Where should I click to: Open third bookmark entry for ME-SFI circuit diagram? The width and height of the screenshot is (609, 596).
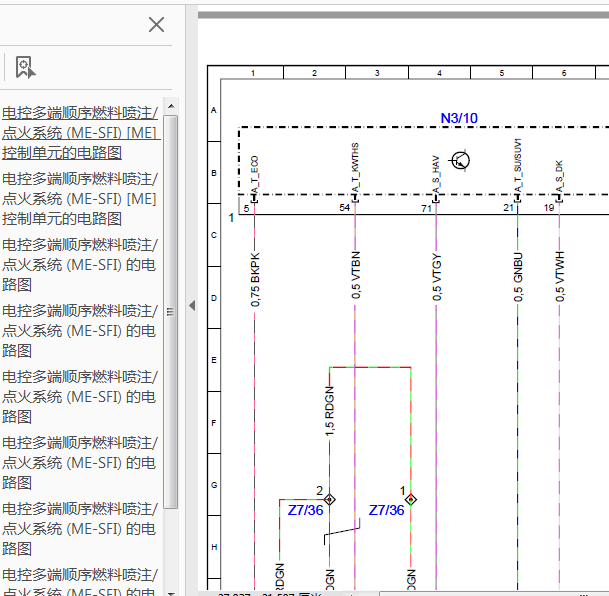(x=80, y=265)
